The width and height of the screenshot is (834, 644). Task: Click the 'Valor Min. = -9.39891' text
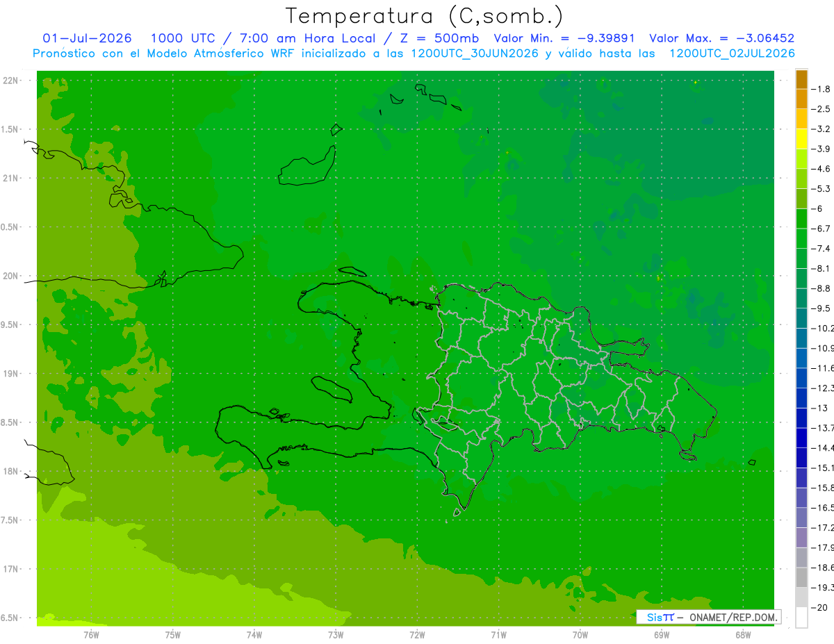coord(564,38)
